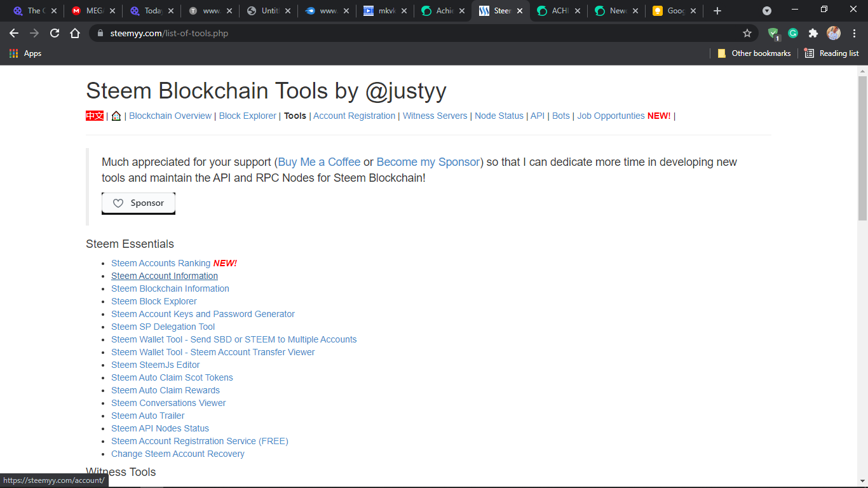Click the Tools text in the navigation
868x488 pixels.
point(295,116)
